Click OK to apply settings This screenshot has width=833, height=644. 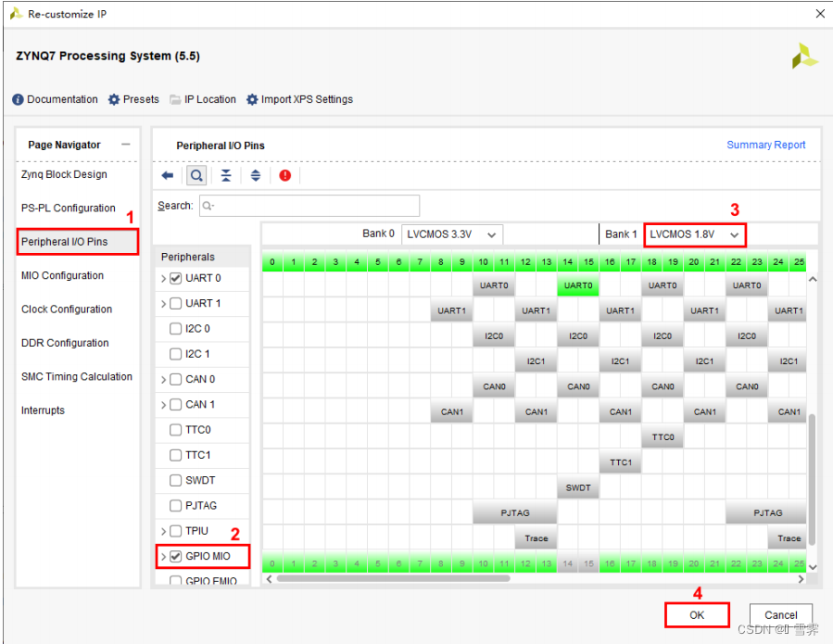[697, 614]
